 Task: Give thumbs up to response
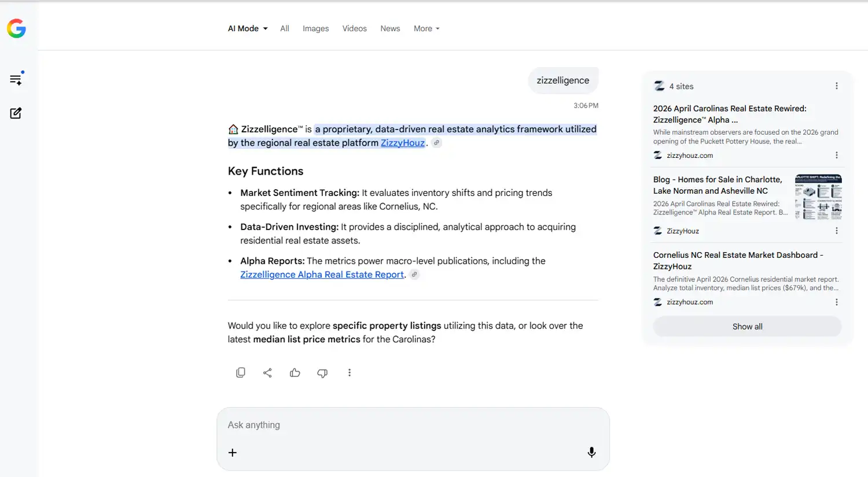pyautogui.click(x=295, y=373)
